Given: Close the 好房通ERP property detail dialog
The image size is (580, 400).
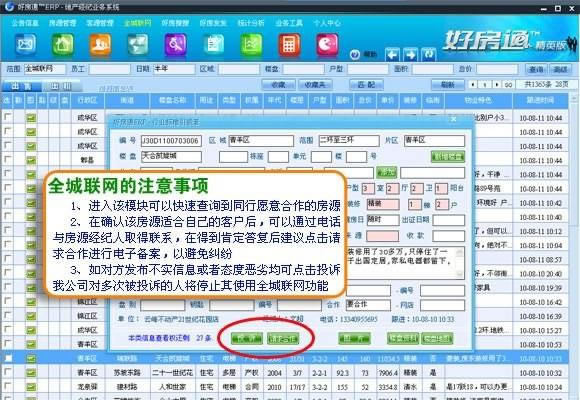Looking at the screenshot, I should (453, 119).
